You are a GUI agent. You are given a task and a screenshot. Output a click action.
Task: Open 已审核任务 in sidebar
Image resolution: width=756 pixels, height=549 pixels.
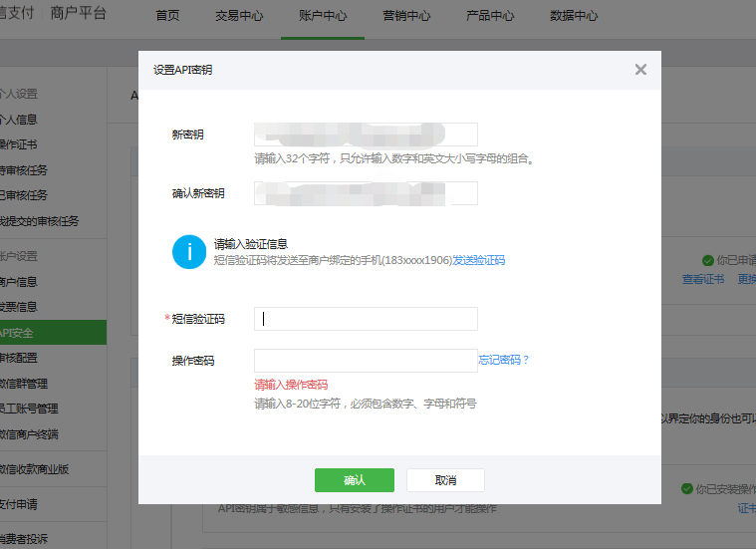(24, 195)
